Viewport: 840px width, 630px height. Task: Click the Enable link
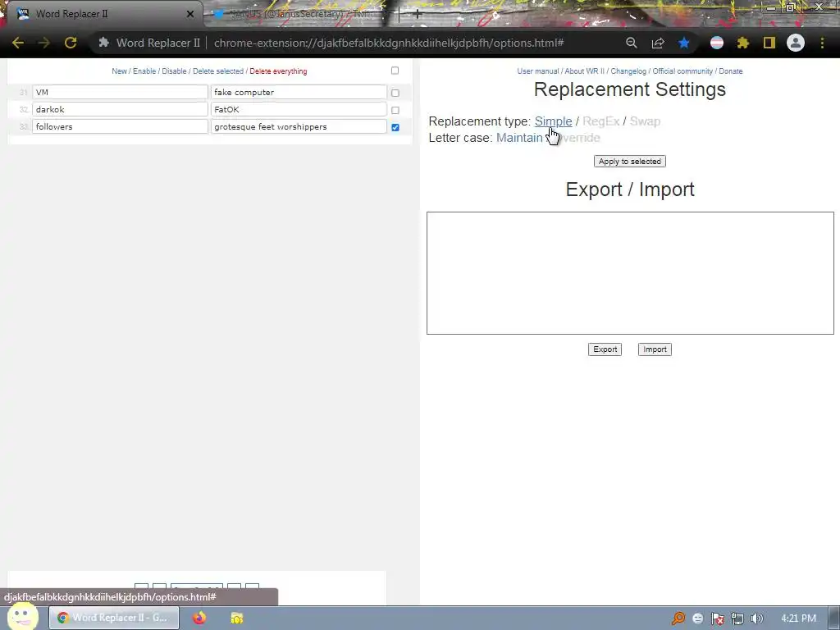tap(144, 71)
